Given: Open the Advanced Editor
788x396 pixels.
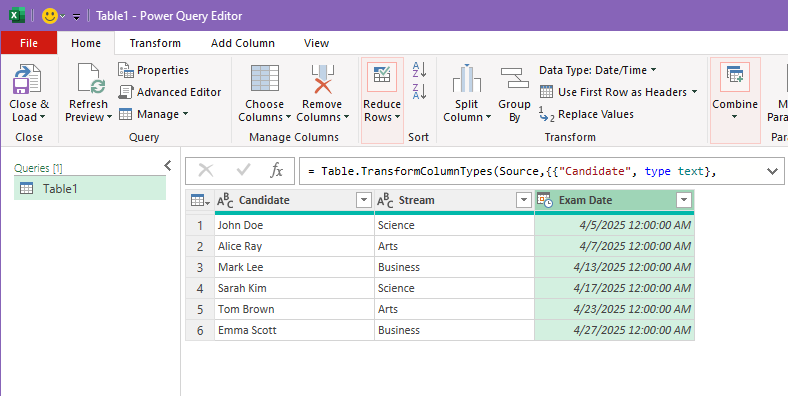Looking at the screenshot, I should click(170, 92).
